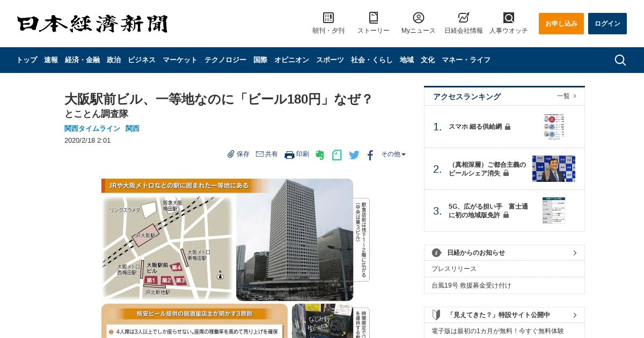Screen dimensions: 644x338
Task: Expand the 特設サイト公開中 chevron
Action: [x=575, y=315]
